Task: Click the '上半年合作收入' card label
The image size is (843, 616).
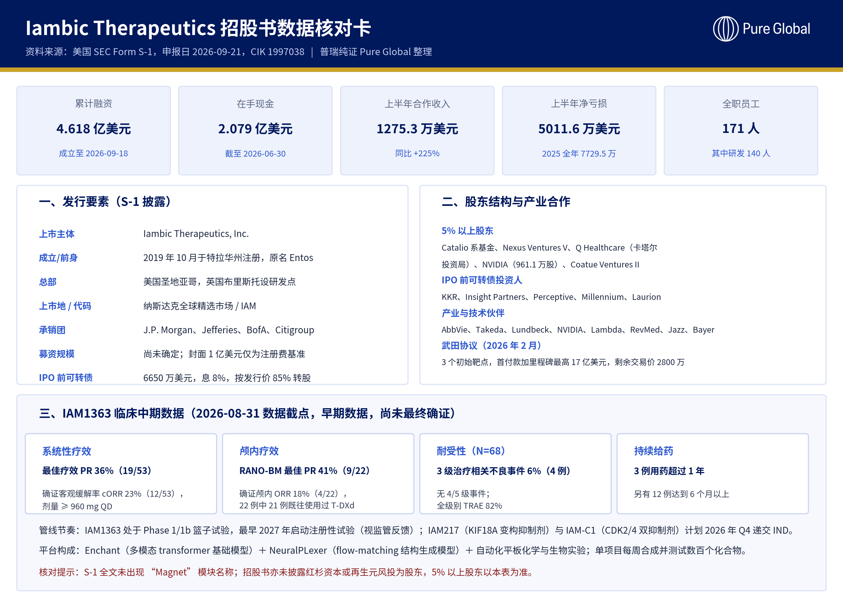Action: [x=417, y=103]
